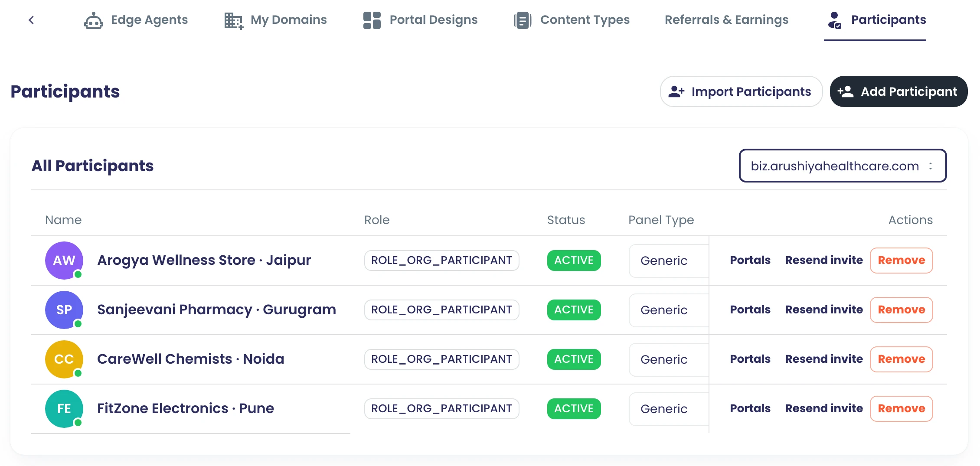Open the biz.arushiyahealthcare.com domain dropdown
Image resolution: width=980 pixels, height=466 pixels.
point(843,166)
